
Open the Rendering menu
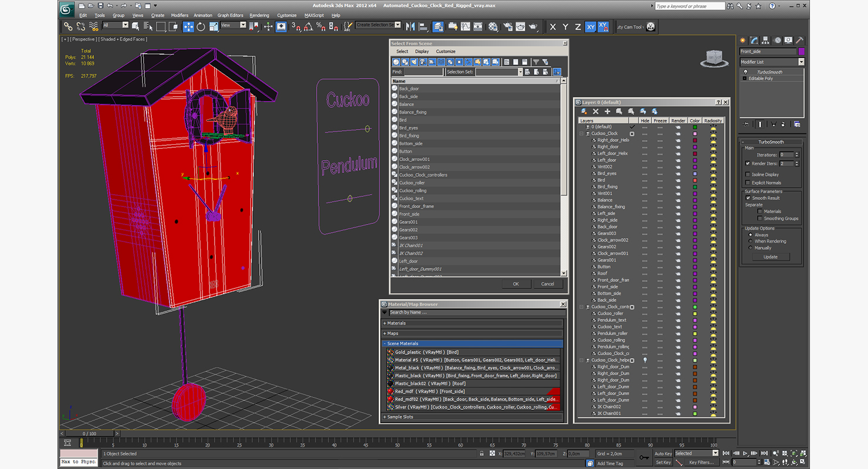tap(259, 15)
